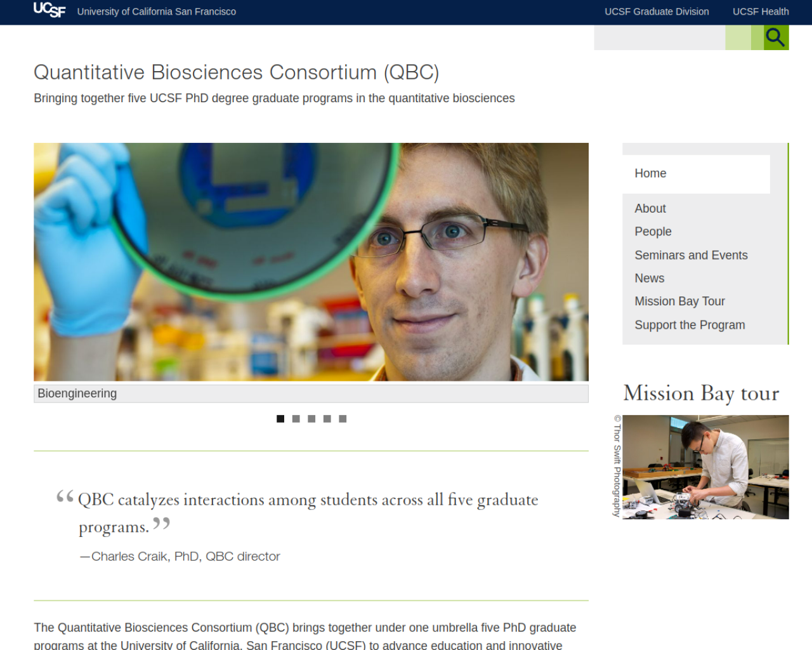Switch to the fifth slideshow slide dot
The width and height of the screenshot is (812, 650).
coord(343,419)
